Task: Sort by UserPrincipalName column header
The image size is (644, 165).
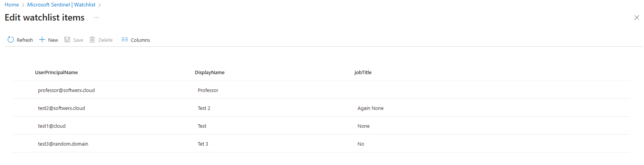Action: tap(56, 72)
